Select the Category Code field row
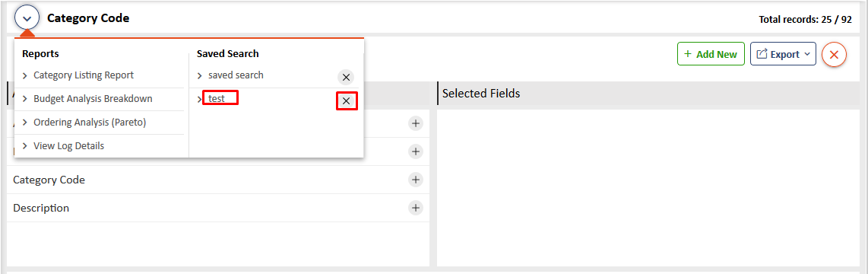The width and height of the screenshot is (868, 274). [218, 180]
